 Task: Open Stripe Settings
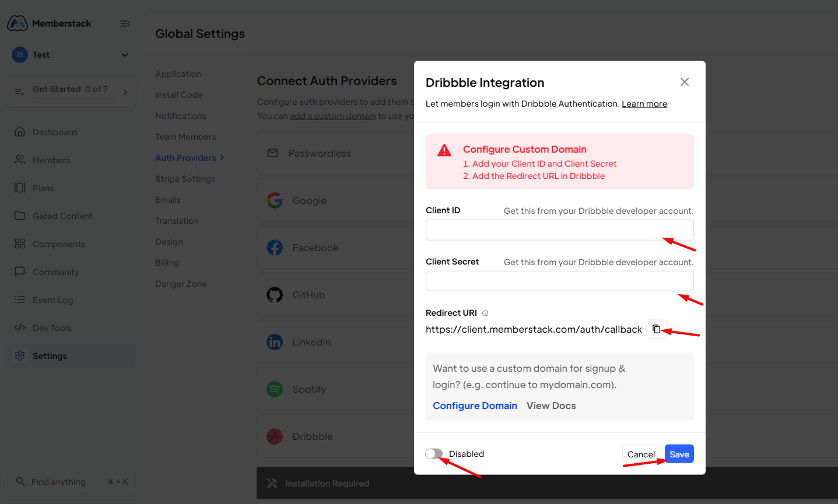point(185,179)
